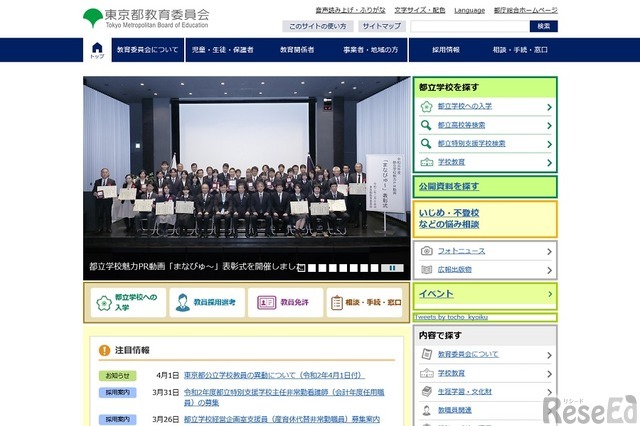Open the 教職員関連 sidebar link
Image resolution: width=640 pixels, height=426 pixels.
point(455,410)
